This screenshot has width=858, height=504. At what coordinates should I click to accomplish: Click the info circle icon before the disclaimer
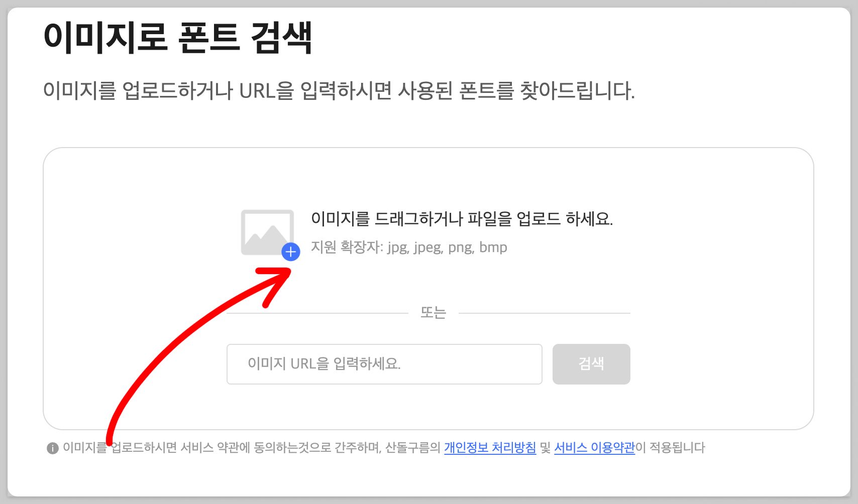(x=53, y=448)
